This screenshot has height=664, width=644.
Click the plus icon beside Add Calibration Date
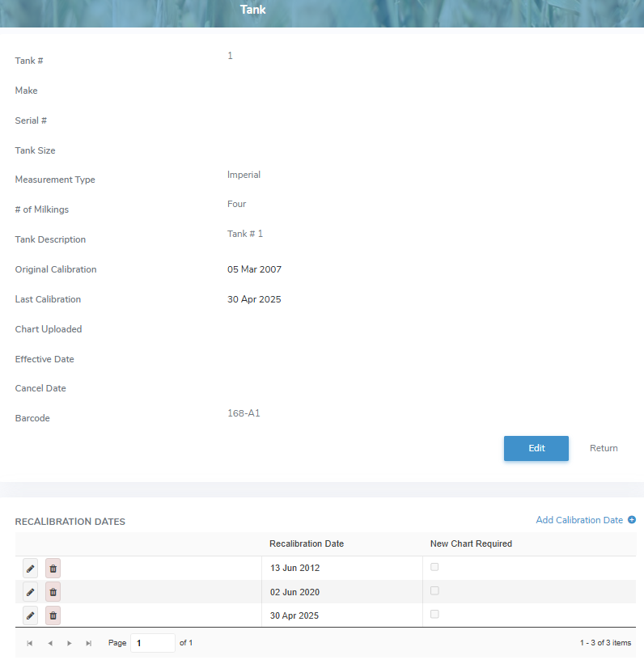coord(632,520)
